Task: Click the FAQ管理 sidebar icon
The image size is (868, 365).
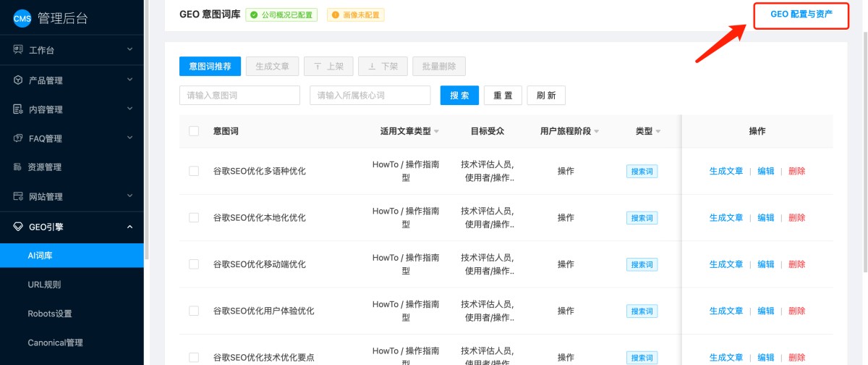Action: point(18,138)
